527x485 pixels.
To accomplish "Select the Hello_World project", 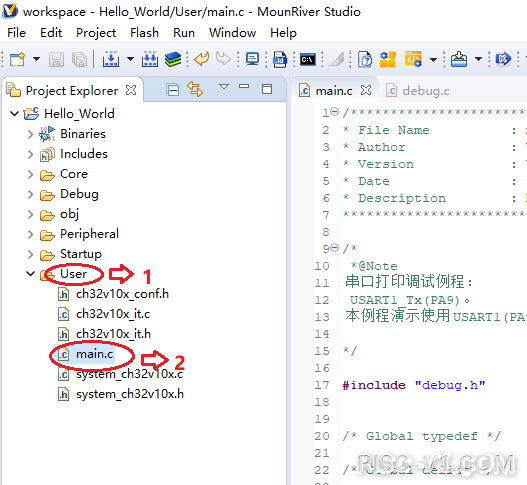I will (79, 114).
